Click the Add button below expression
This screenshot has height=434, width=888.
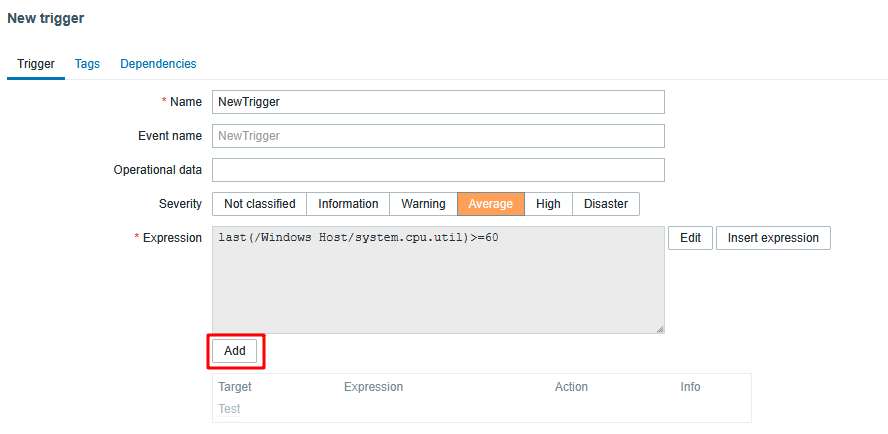coord(235,351)
